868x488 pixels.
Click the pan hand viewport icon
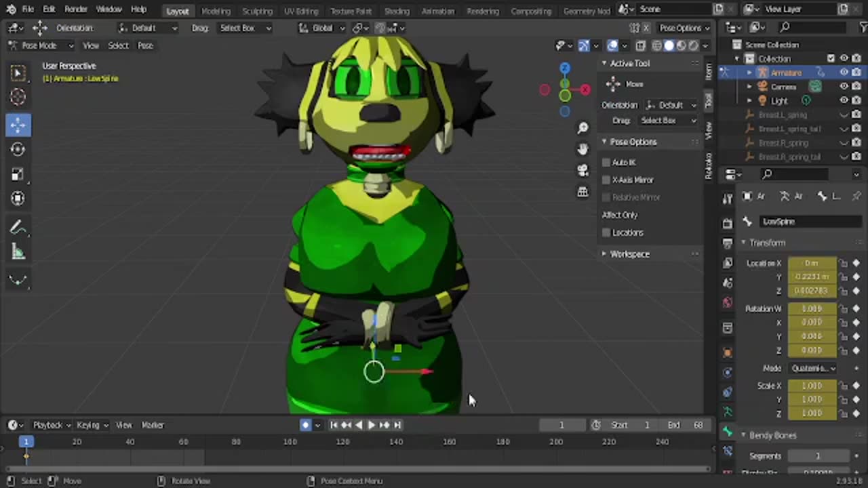pyautogui.click(x=583, y=149)
